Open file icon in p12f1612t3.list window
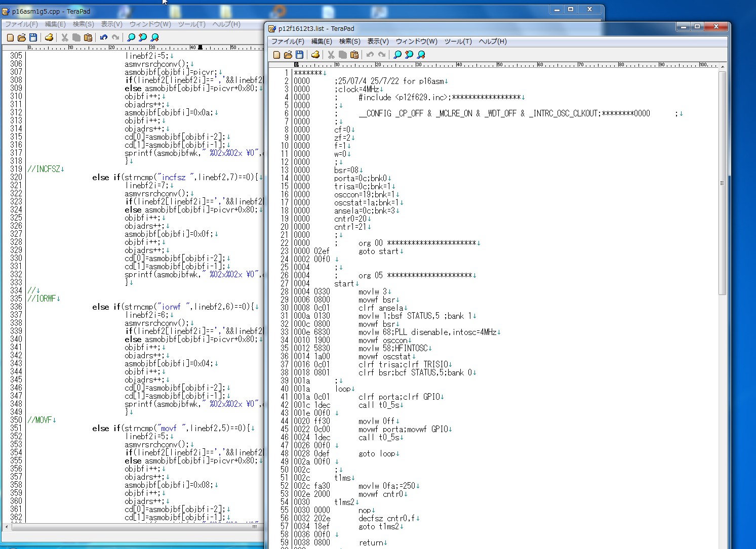The width and height of the screenshot is (756, 549). (288, 55)
